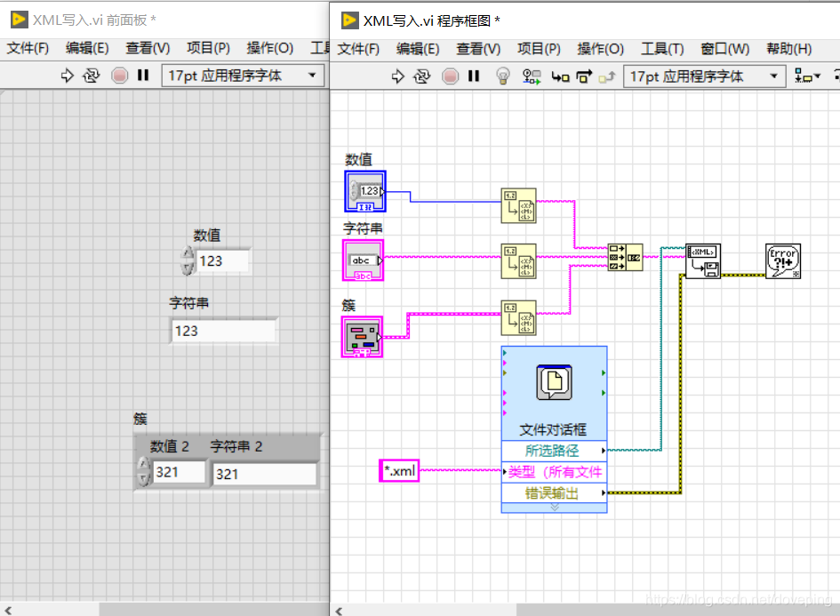
Task: Click the Step Into debugging icon
Action: (558, 77)
